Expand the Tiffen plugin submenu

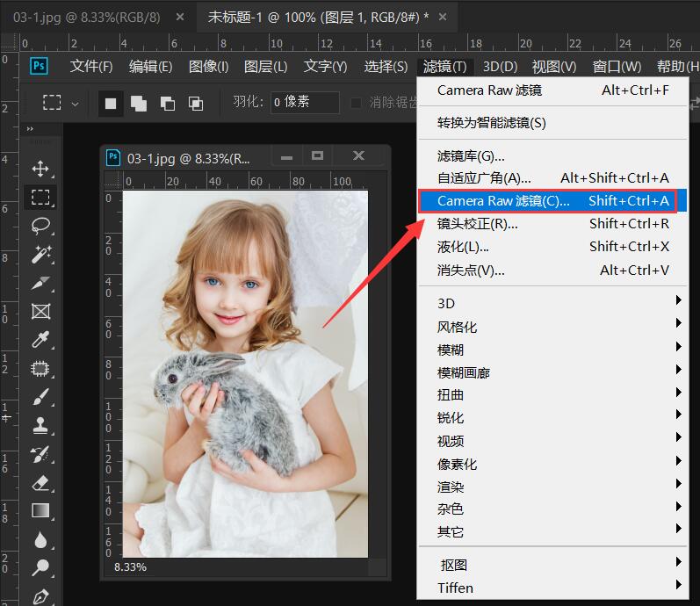point(552,588)
